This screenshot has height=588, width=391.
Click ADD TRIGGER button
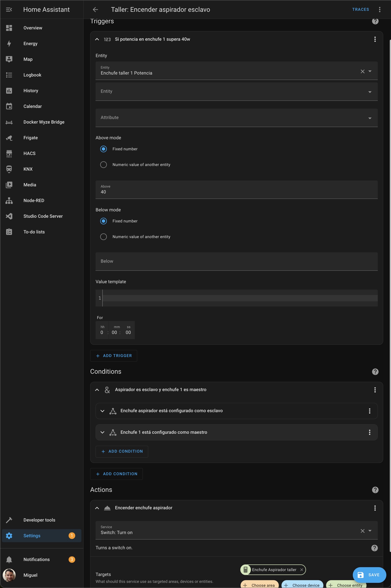tap(113, 356)
